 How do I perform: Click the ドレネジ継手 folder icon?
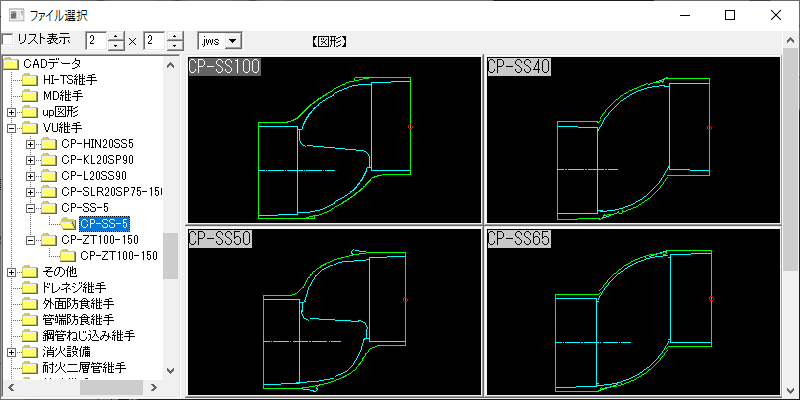coord(31,288)
